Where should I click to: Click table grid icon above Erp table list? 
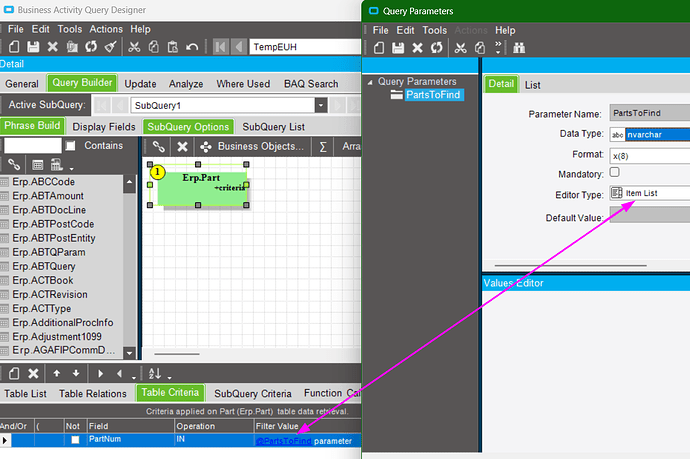(38, 165)
